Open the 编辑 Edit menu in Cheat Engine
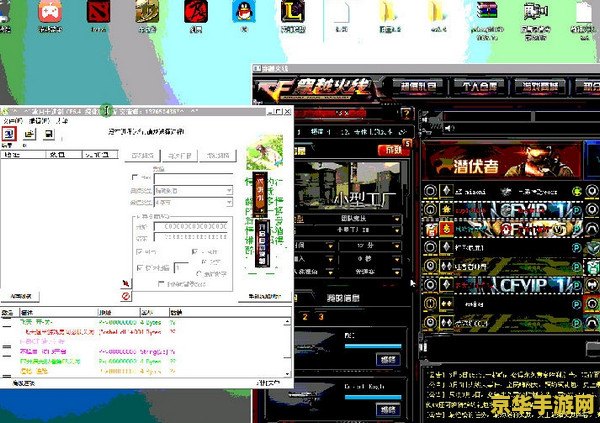Screen dimensions: 600x423 (x=39, y=121)
